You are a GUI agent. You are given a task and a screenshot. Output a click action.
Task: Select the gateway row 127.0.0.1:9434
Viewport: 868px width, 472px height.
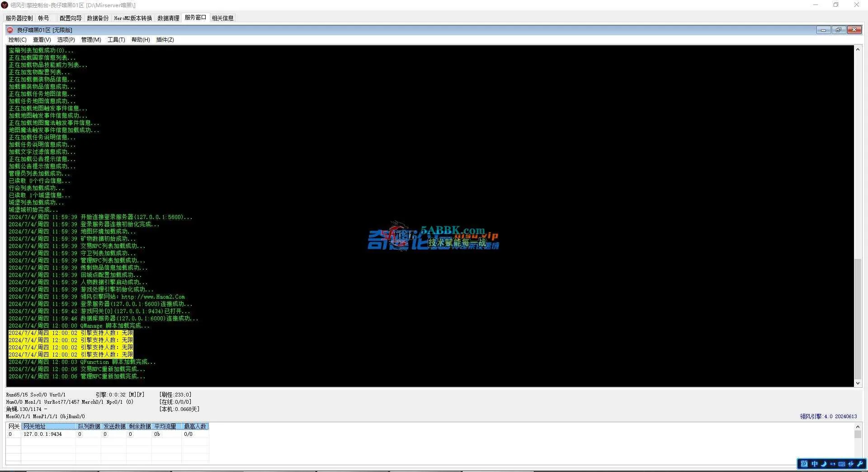42,434
